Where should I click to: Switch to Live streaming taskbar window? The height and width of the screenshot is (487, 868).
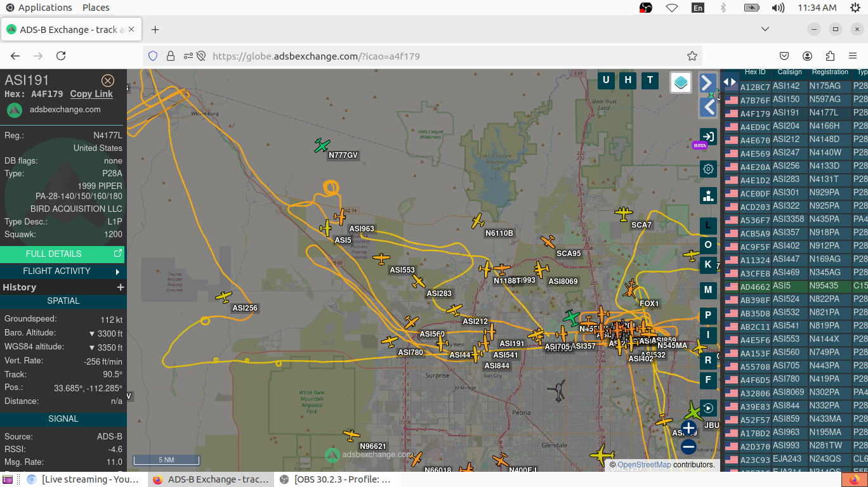pyautogui.click(x=84, y=479)
